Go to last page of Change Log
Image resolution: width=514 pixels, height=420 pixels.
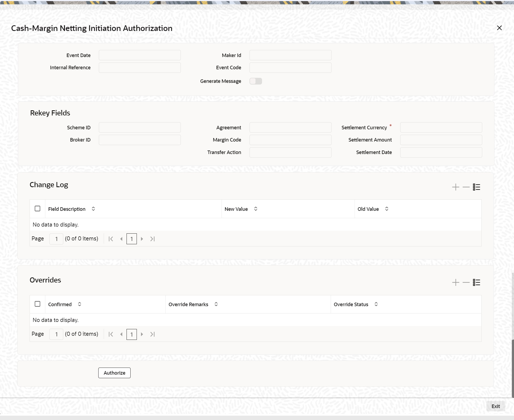pyautogui.click(x=153, y=239)
